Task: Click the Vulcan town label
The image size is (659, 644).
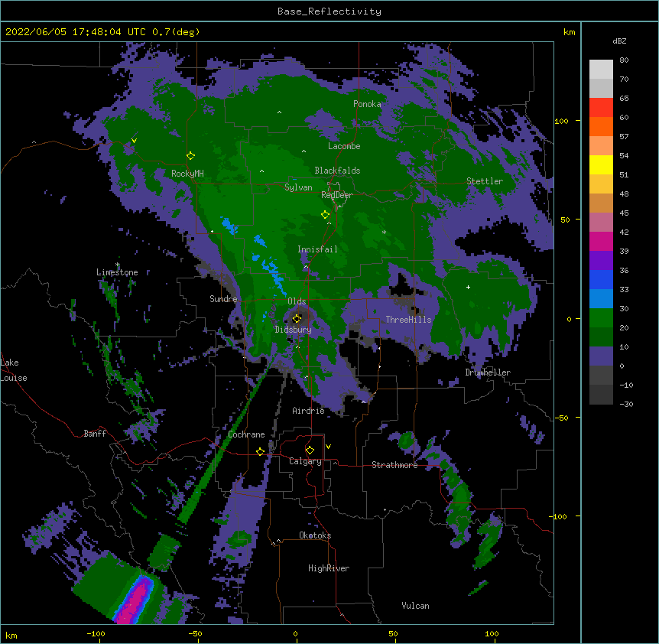Action: pyautogui.click(x=415, y=606)
